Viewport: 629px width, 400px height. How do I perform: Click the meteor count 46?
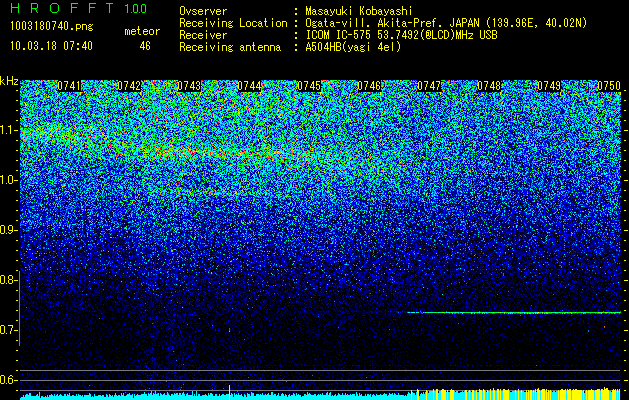(145, 46)
